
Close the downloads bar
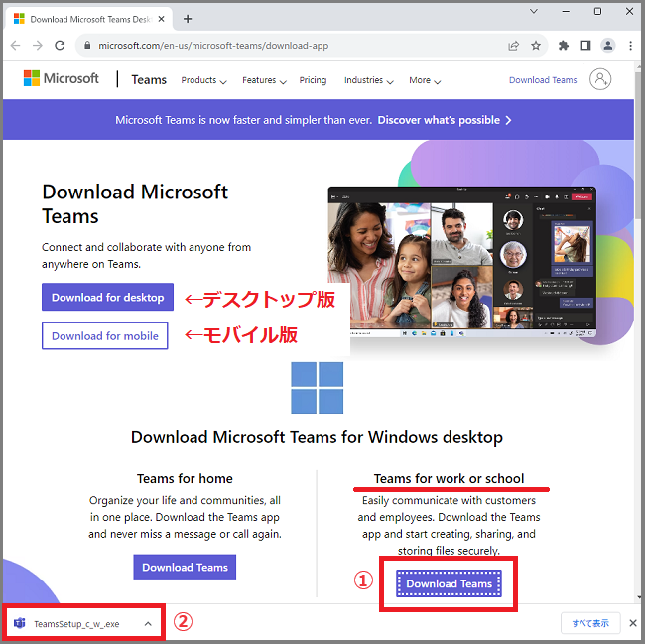coord(633,623)
